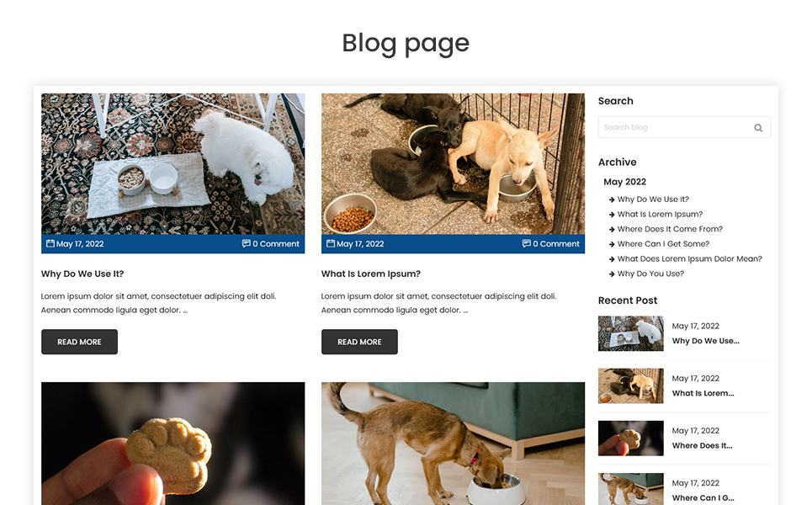The image size is (812, 505).
Task: Expand the May 2022 archive group
Action: click(x=624, y=182)
